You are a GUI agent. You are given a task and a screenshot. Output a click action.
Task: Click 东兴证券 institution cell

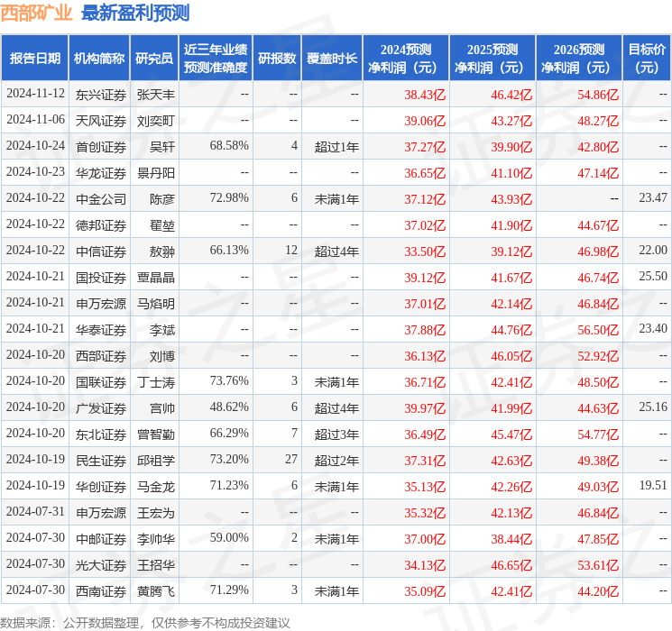pos(101,95)
